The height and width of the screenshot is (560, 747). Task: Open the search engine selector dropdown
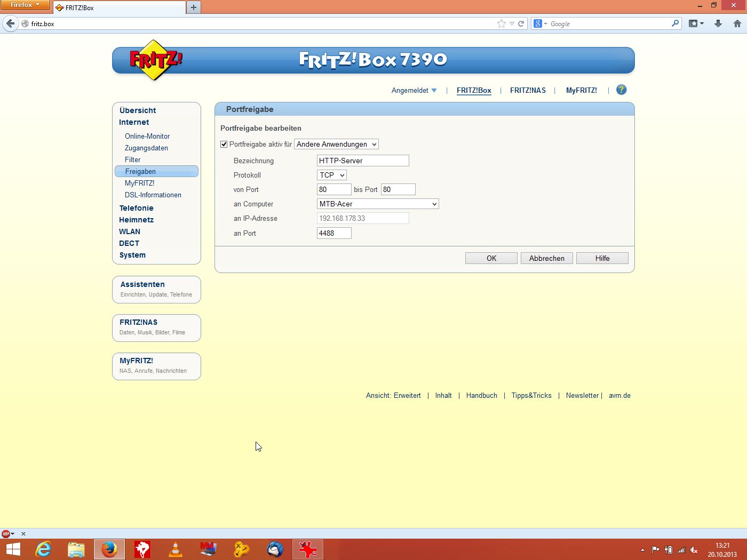[541, 23]
